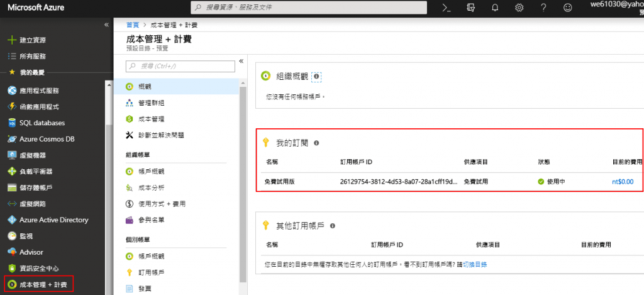Click the 訂用帳戶 ID header in 我的訂閱
Screen dimensions: 644x295
tap(356, 162)
